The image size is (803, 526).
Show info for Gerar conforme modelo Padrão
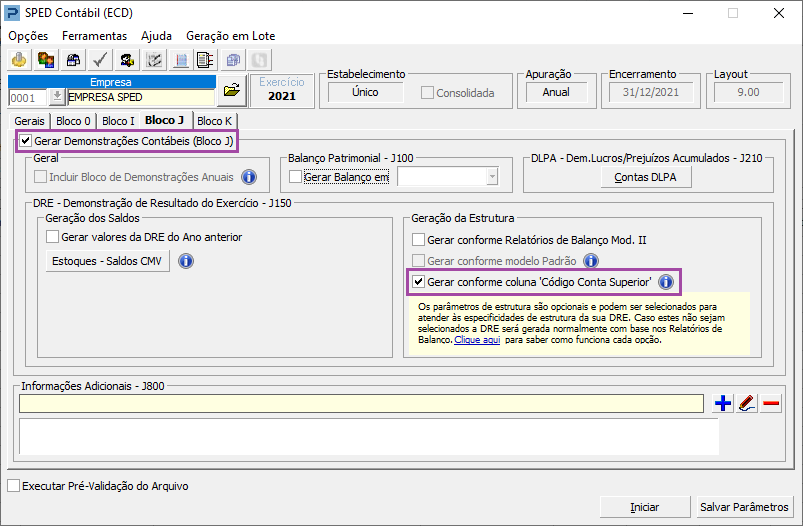pyautogui.click(x=591, y=261)
